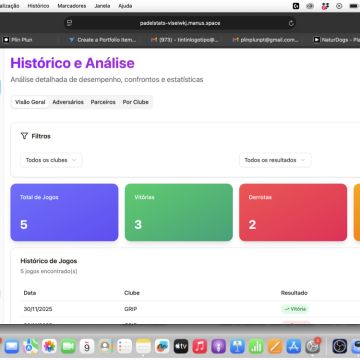Screen dimensions: 360x360
Task: Open the Marcadores menu
Action: tap(72, 6)
